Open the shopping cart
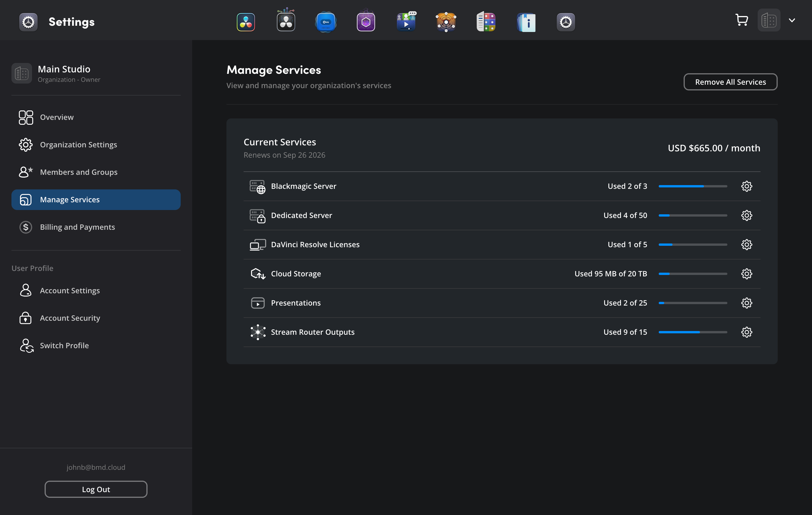 click(x=742, y=20)
